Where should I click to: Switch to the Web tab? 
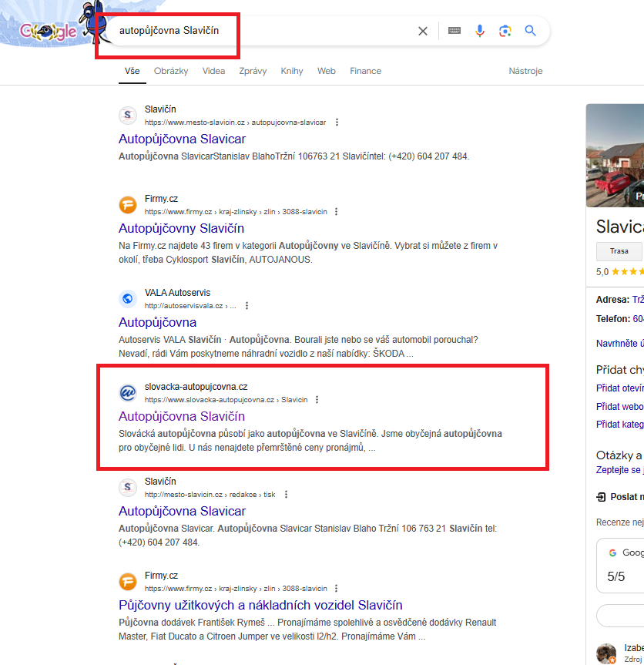327,71
